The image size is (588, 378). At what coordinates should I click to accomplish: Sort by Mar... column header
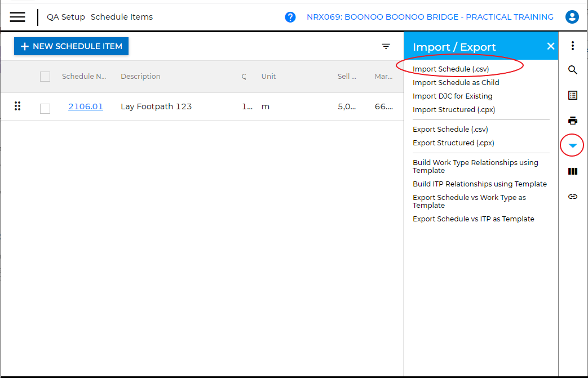coord(383,77)
